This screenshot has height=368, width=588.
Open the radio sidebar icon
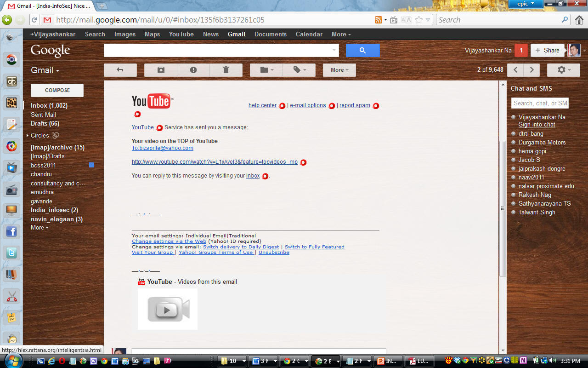click(11, 189)
